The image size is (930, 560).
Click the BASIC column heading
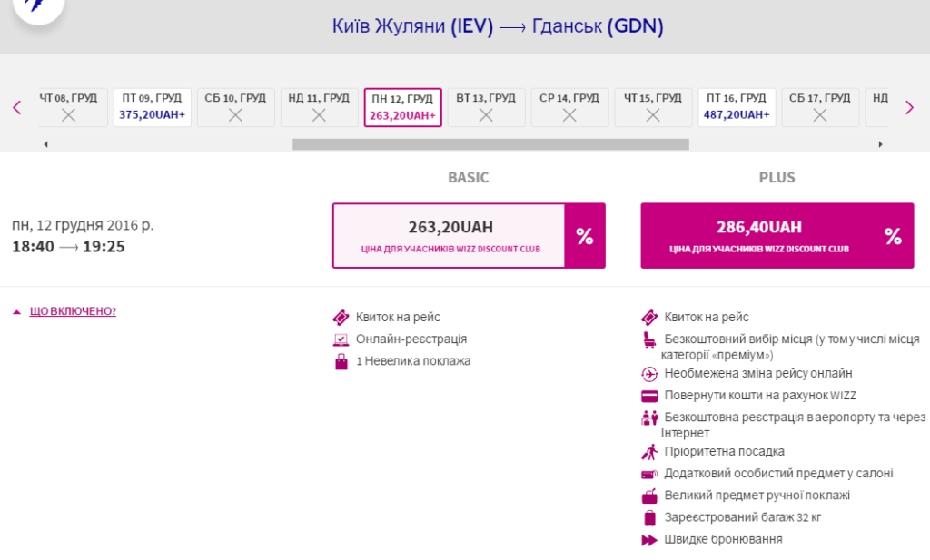pyautogui.click(x=469, y=177)
